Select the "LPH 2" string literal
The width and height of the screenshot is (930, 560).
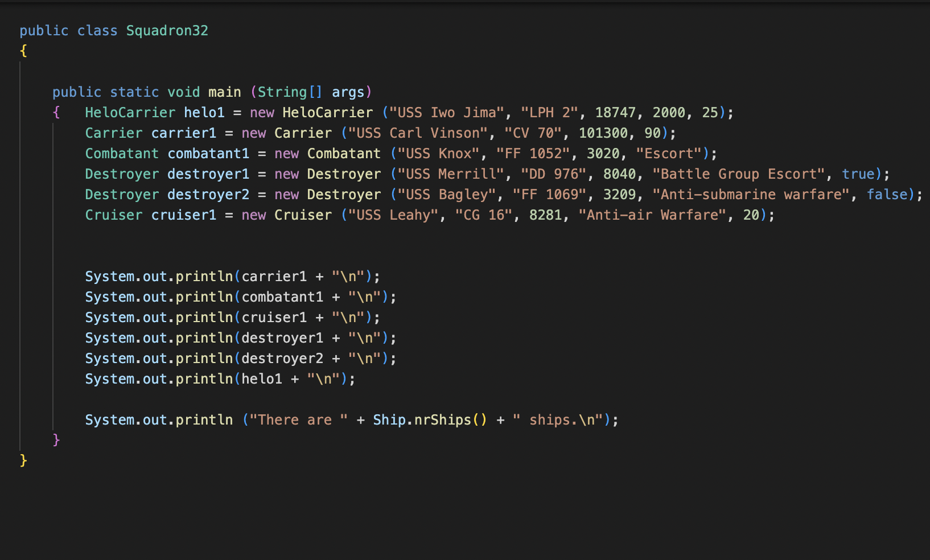point(550,113)
